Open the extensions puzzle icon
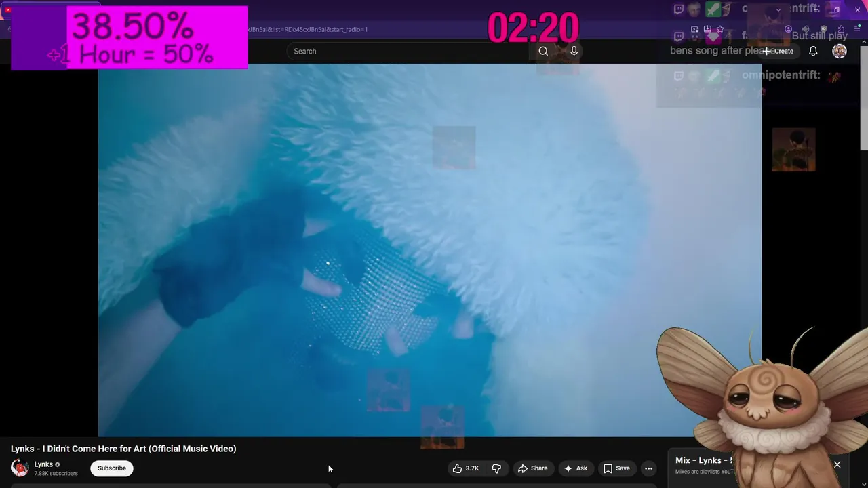 tap(841, 29)
